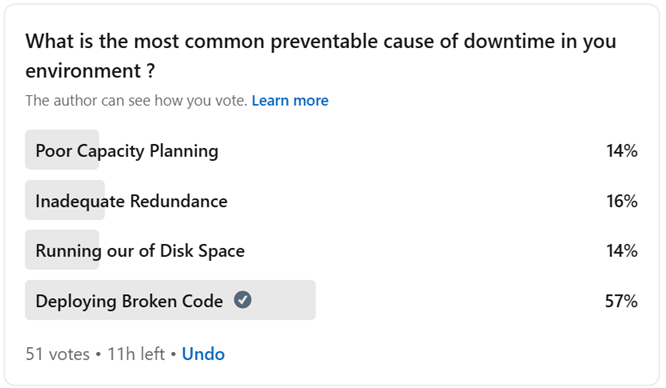This screenshot has width=666, height=388.
Task: Click the 16% result percentage
Action: point(622,201)
